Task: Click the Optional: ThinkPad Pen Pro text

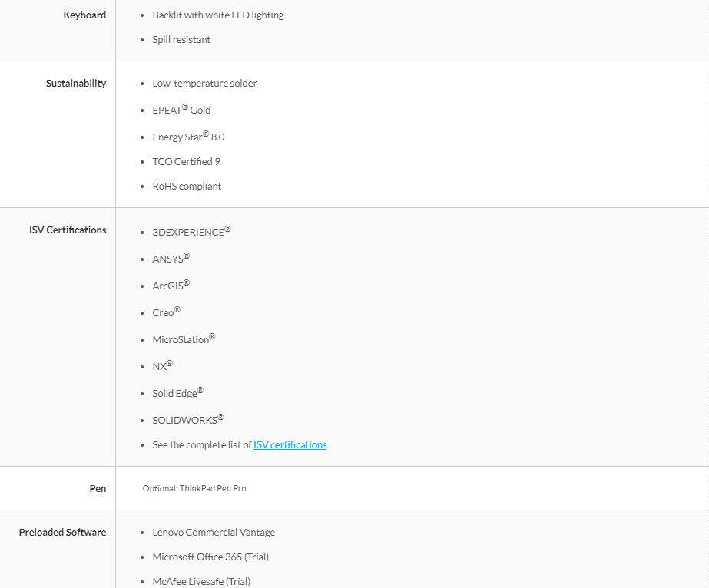Action: 194,488
